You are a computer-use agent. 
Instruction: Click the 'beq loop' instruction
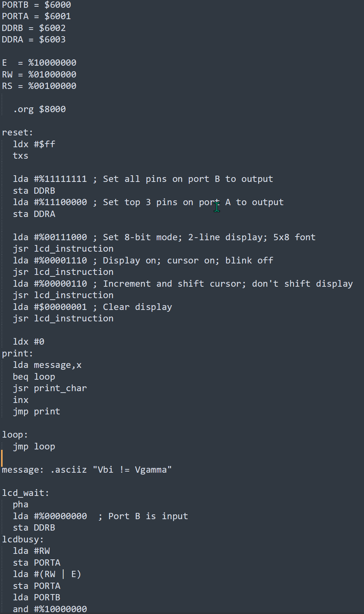pyautogui.click(x=34, y=377)
